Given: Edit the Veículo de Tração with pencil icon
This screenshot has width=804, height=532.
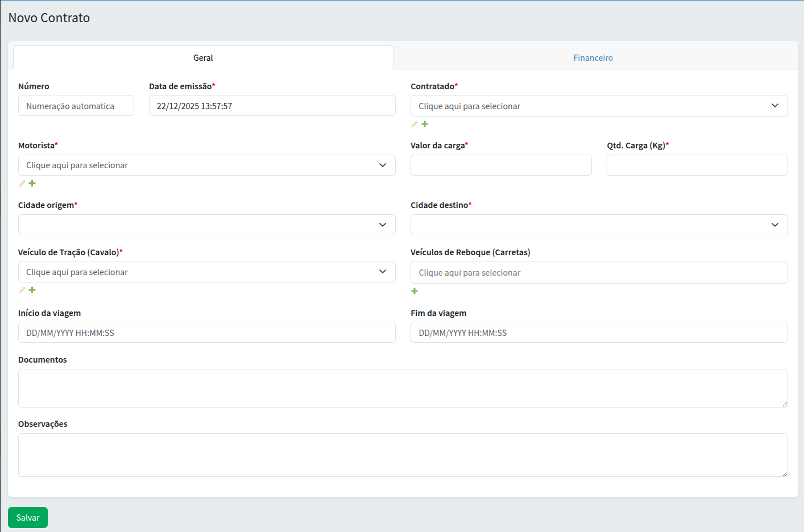Looking at the screenshot, I should click(22, 290).
